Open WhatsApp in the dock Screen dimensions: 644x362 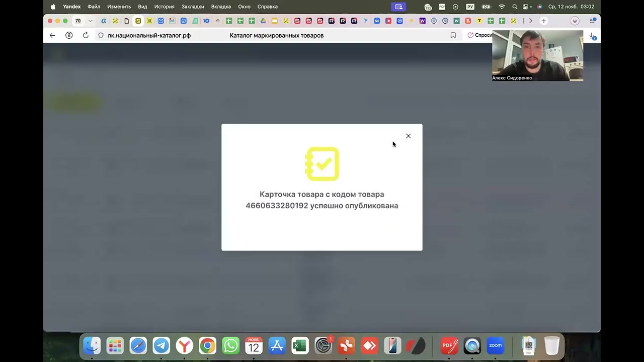click(x=230, y=345)
